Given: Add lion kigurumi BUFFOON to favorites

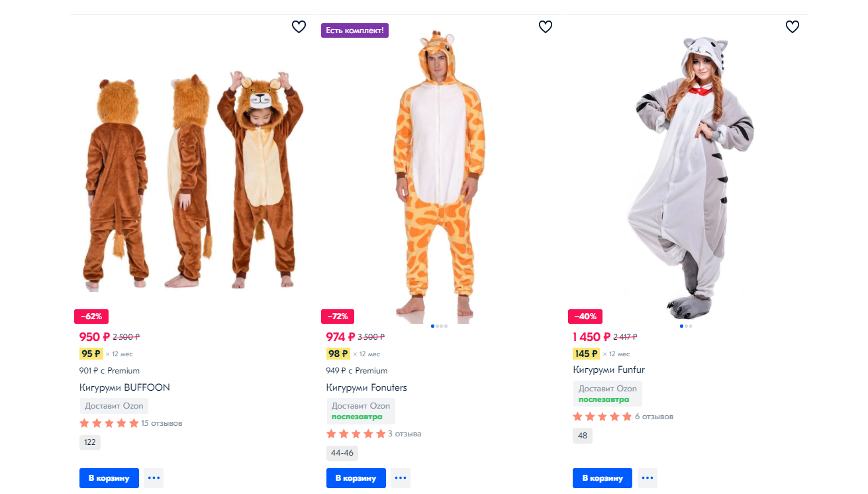Looking at the screenshot, I should click(x=299, y=26).
